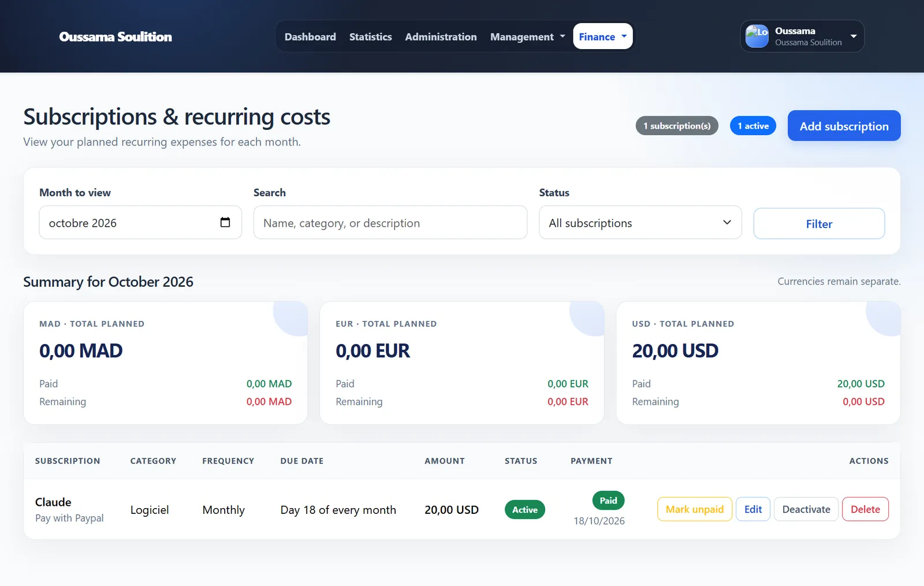Click the Summary for October 2026 heading
Screen dimensions: 924x586
(108, 282)
